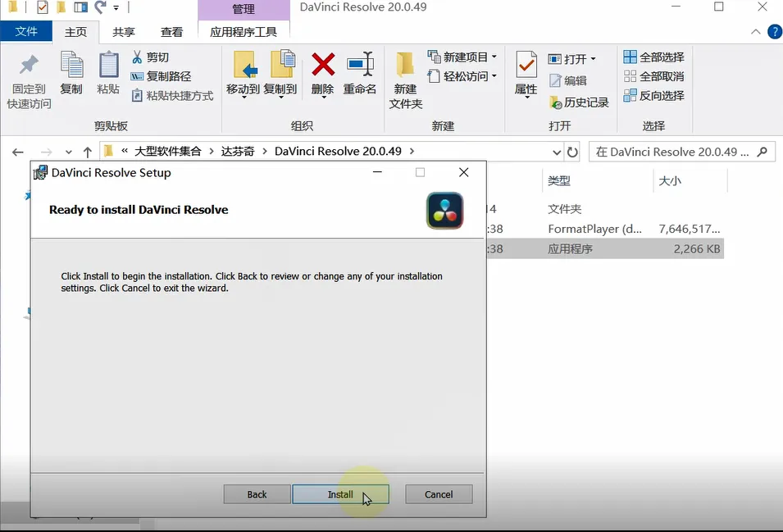This screenshot has height=532, width=783.
Task: Click the History (历史记录) ribbon item
Action: pos(579,102)
